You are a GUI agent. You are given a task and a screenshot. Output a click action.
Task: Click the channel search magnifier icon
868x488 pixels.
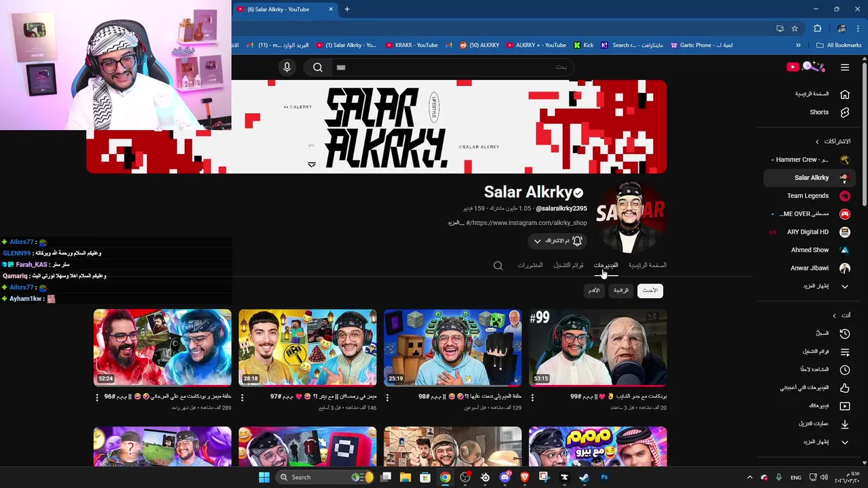coord(498,266)
